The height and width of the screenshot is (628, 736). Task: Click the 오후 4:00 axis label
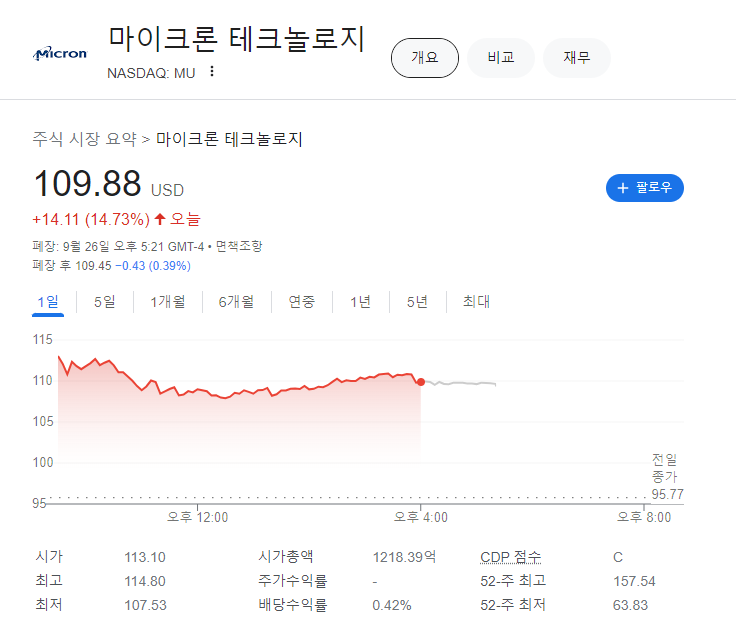[421, 517]
